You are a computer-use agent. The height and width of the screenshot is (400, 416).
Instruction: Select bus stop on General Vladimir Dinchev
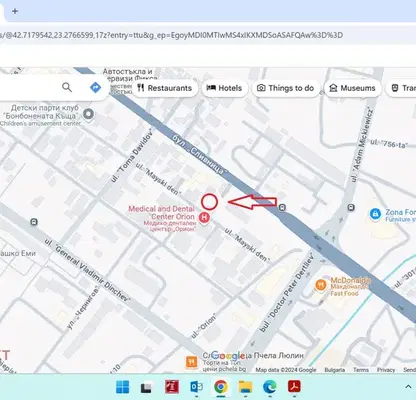point(34,222)
